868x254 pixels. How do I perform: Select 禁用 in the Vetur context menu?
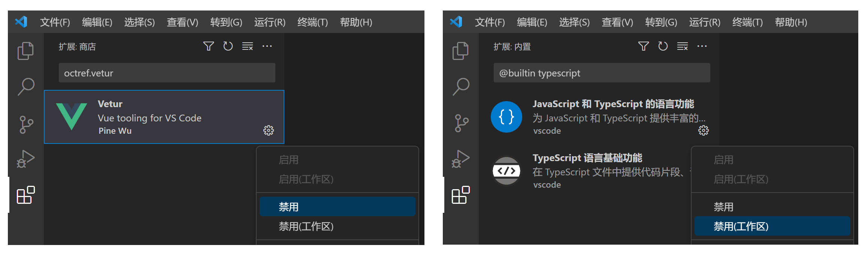pos(337,206)
